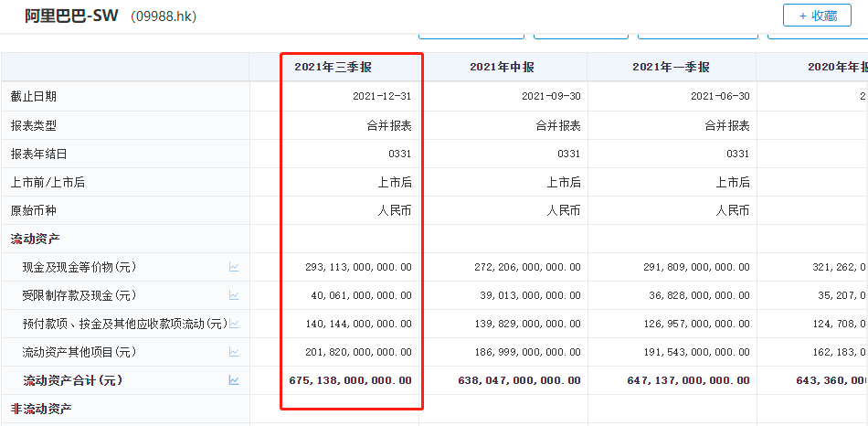868x426 pixels.
Task: Select the 2021年中报 column header
Action: (x=503, y=68)
